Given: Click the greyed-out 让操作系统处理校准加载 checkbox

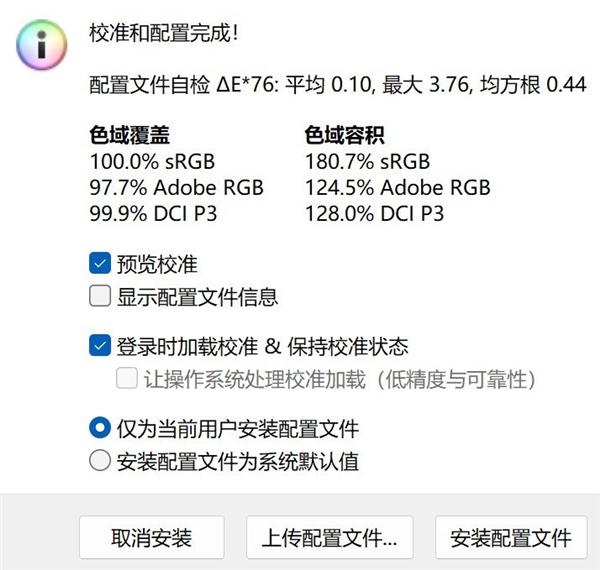Looking at the screenshot, I should pos(127,379).
